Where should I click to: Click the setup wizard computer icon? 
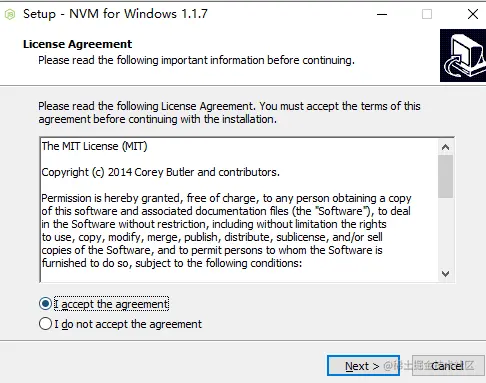pyautogui.click(x=463, y=55)
